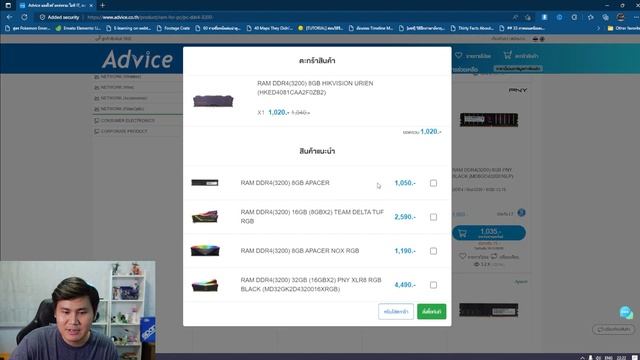
Task: Tick the checkbox for 32GB PNY XLR8 RGB BLACK
Action: point(433,285)
